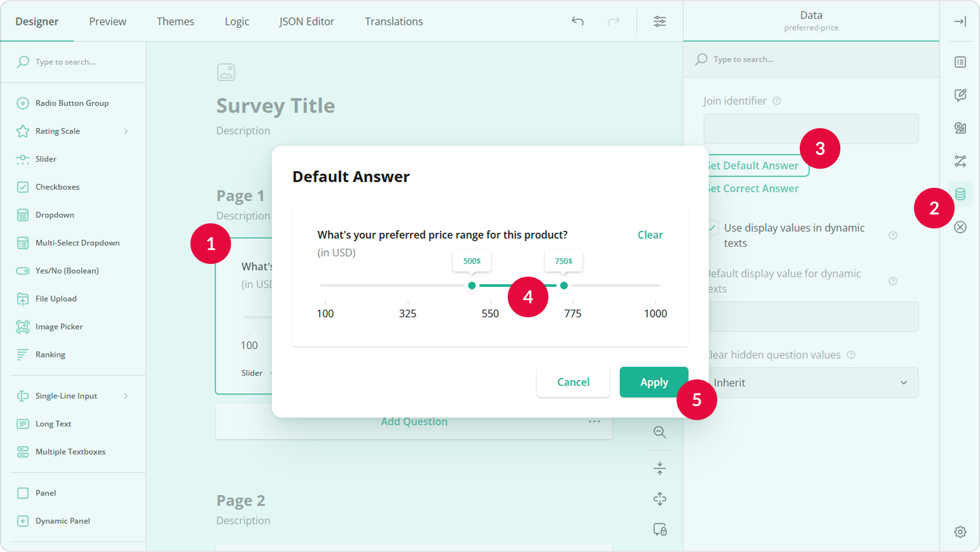Open the creator settings sliders icon
The width and height of the screenshot is (980, 552).
click(x=659, y=21)
